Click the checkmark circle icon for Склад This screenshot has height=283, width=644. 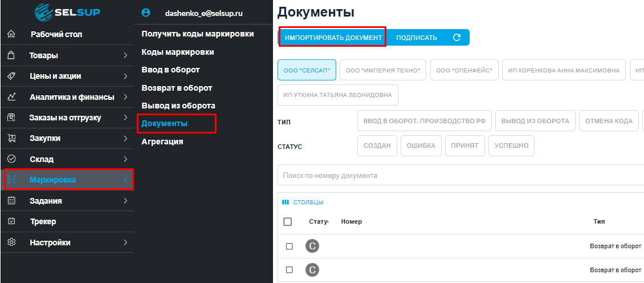coord(11,159)
